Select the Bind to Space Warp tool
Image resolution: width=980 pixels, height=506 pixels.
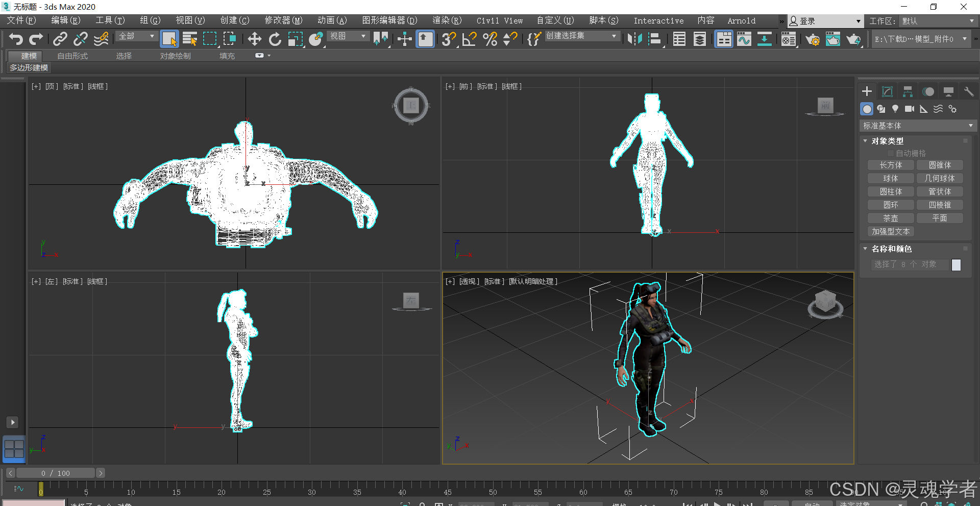pos(101,39)
